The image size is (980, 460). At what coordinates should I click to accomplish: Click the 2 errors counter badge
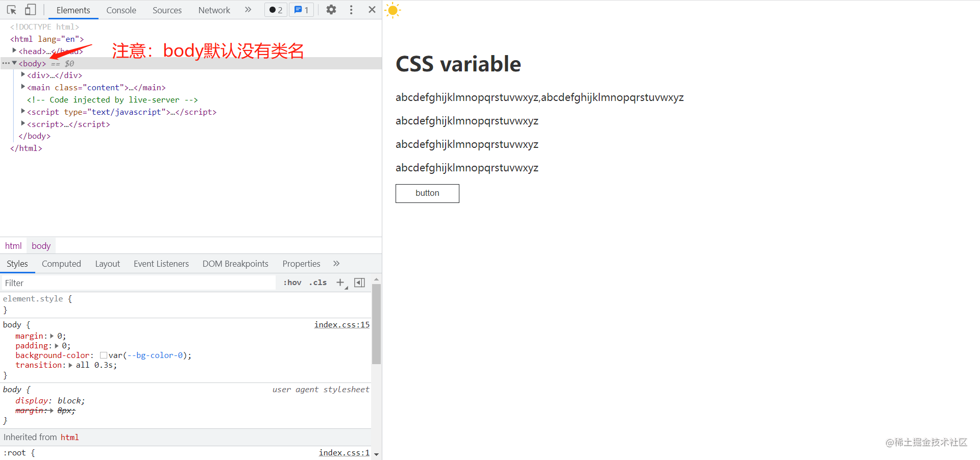[x=276, y=10]
